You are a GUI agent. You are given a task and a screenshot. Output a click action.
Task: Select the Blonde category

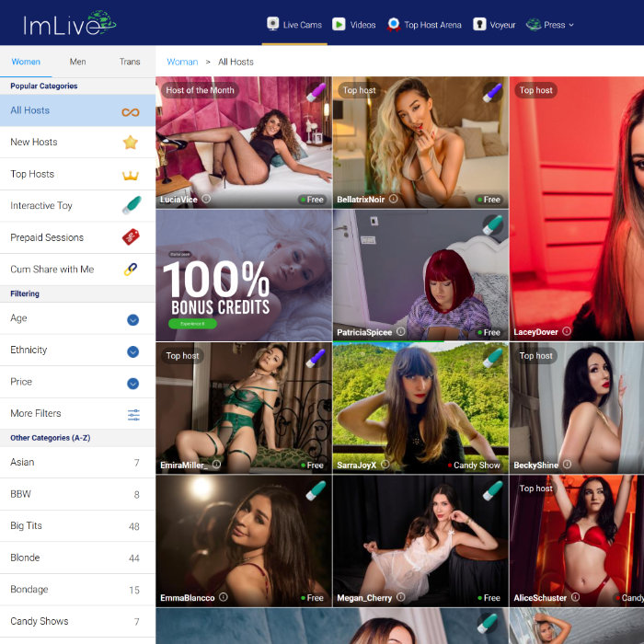point(25,558)
